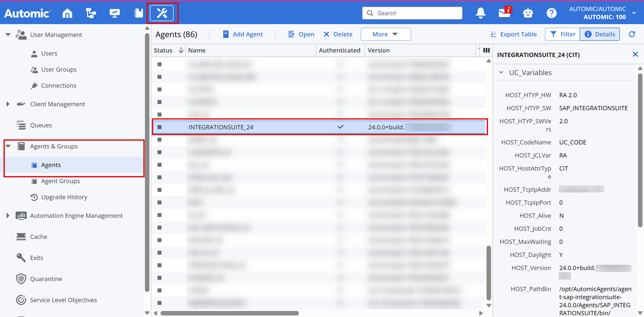
Task: Click the sidebar scroll-down arrow
Action: point(147,313)
